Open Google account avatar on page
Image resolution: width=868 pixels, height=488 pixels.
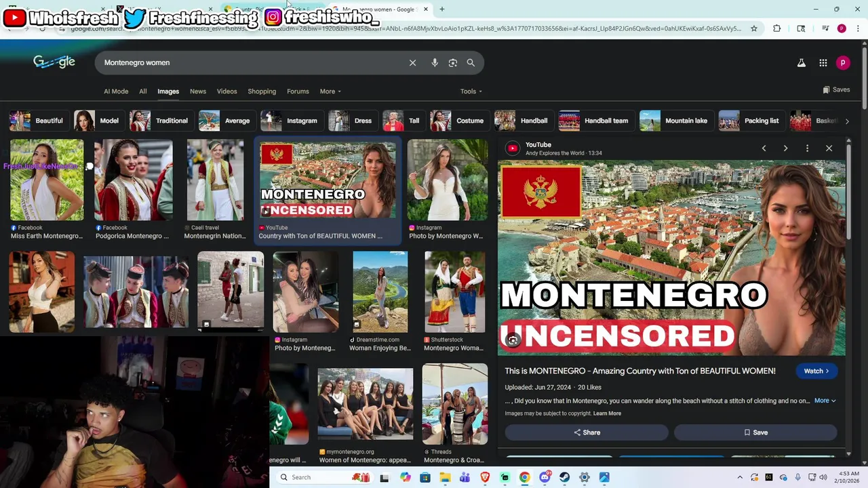coord(843,62)
